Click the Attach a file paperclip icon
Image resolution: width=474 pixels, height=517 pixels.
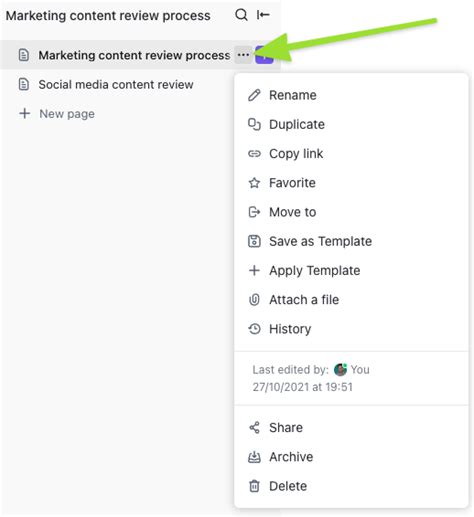point(254,300)
